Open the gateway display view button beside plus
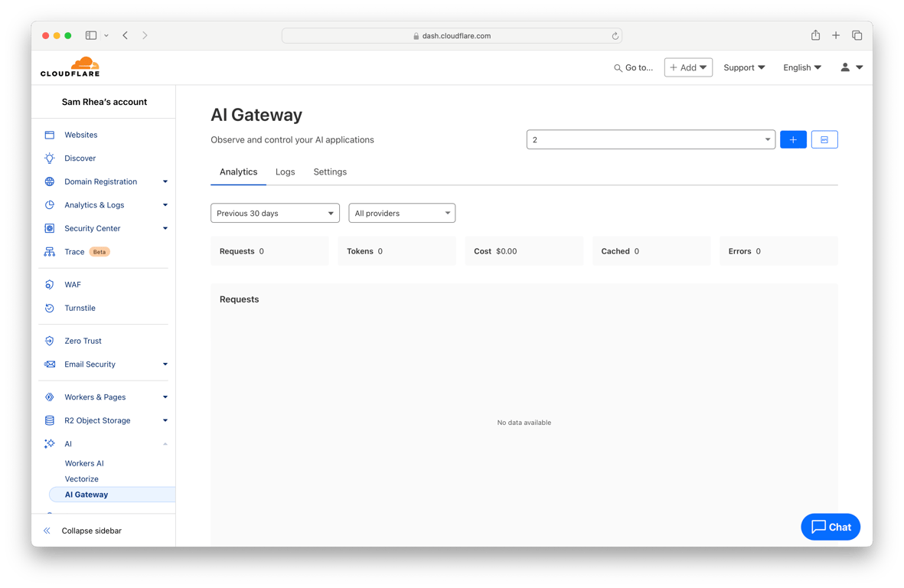 pos(824,139)
